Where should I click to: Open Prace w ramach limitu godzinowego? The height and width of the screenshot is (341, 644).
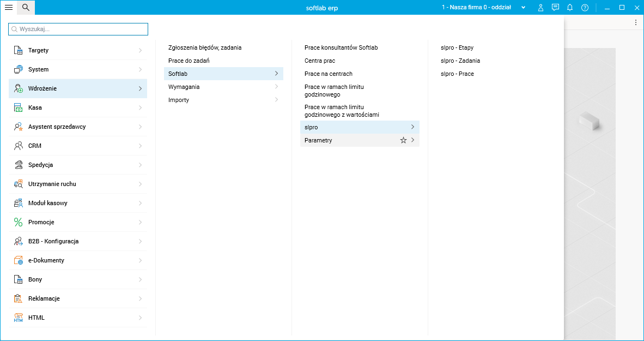tap(335, 91)
